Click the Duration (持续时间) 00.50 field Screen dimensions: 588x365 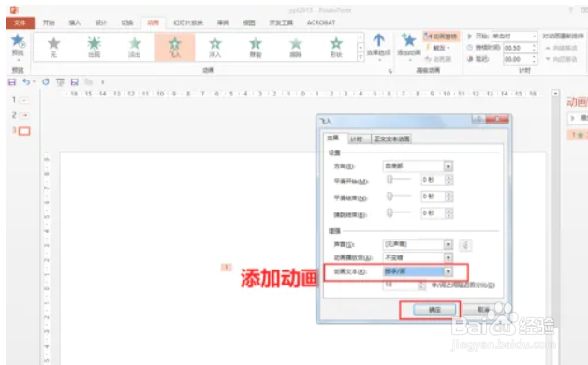pos(517,48)
